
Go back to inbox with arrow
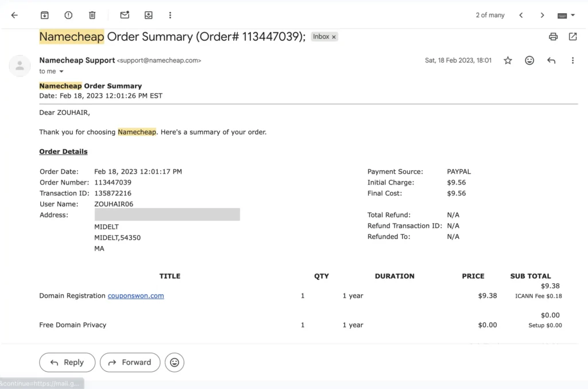(x=14, y=15)
